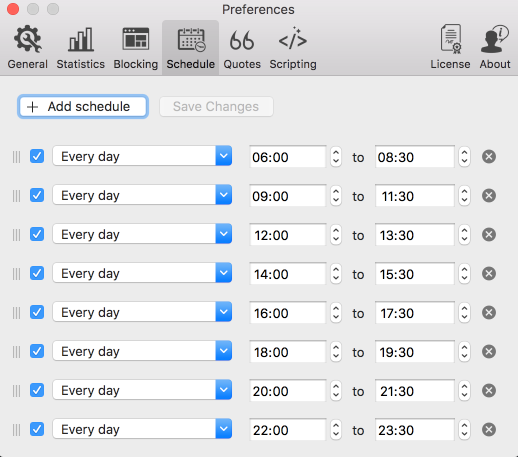Screen dimensions: 518x457
Task: Click stepper next to 16:00 start time
Action: (336, 313)
